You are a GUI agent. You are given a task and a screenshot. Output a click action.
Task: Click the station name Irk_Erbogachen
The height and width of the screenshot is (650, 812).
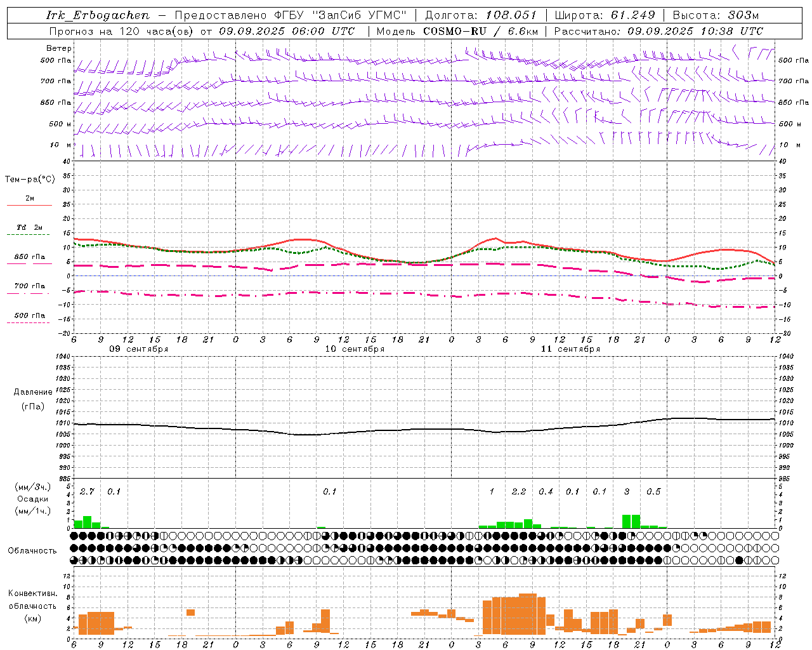98,15
